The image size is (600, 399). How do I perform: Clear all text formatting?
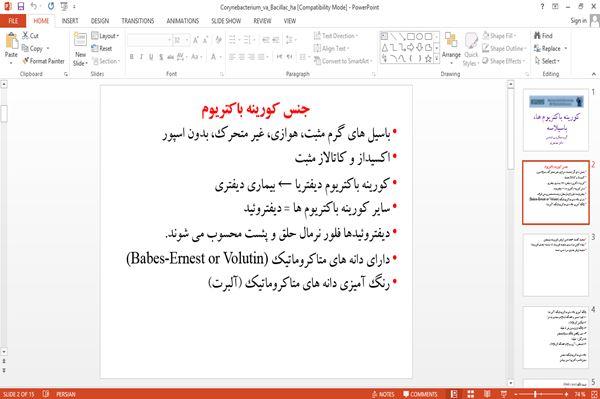218,40
